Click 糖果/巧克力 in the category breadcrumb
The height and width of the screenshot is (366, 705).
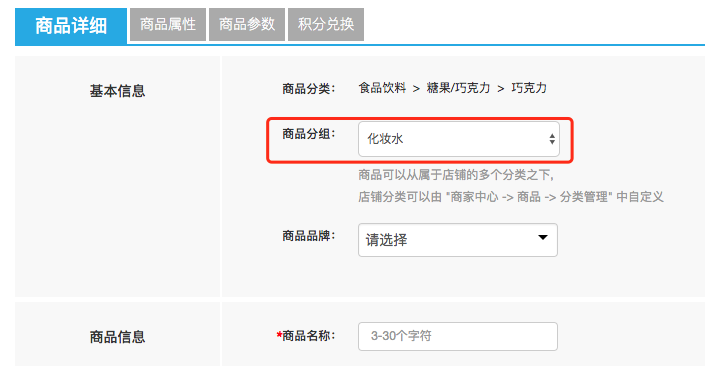coord(458,88)
